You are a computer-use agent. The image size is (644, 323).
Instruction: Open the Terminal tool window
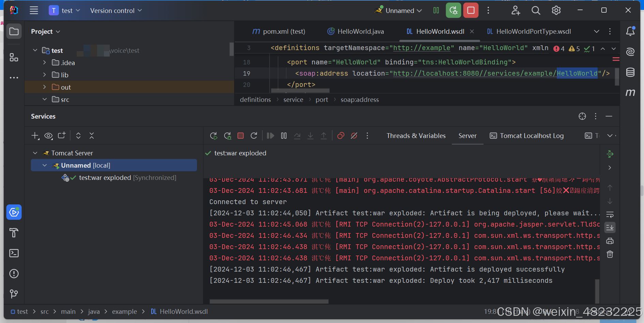(x=14, y=253)
